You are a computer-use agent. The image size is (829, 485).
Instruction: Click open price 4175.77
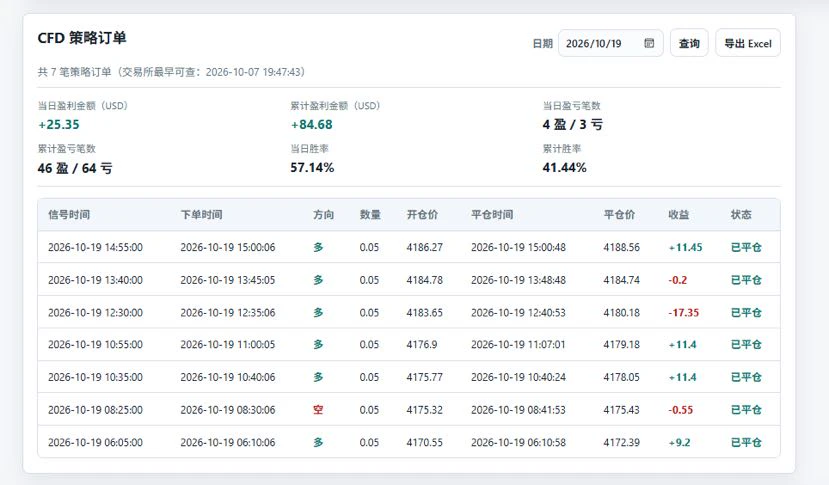pyautogui.click(x=425, y=378)
